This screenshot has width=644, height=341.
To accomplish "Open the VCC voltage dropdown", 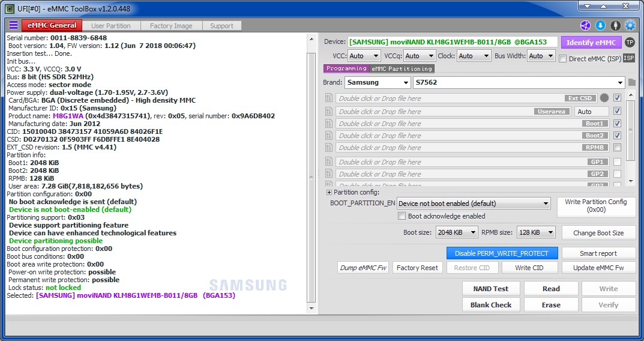I will pyautogui.click(x=364, y=56).
